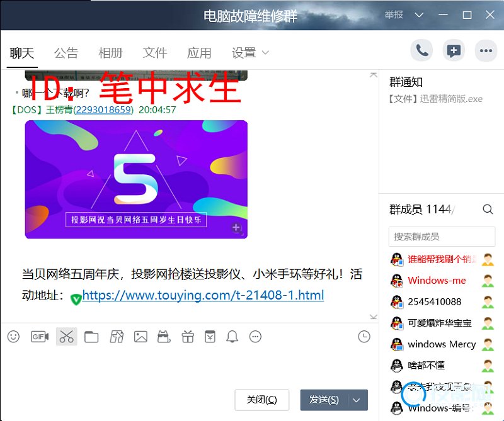Click the 群成员 1144 heading
This screenshot has width=504, height=421.
point(421,210)
